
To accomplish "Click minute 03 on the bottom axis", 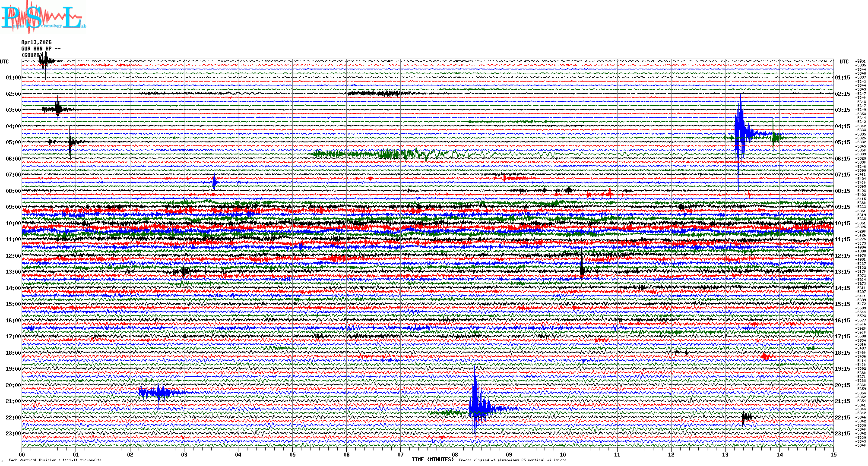I will coord(184,454).
